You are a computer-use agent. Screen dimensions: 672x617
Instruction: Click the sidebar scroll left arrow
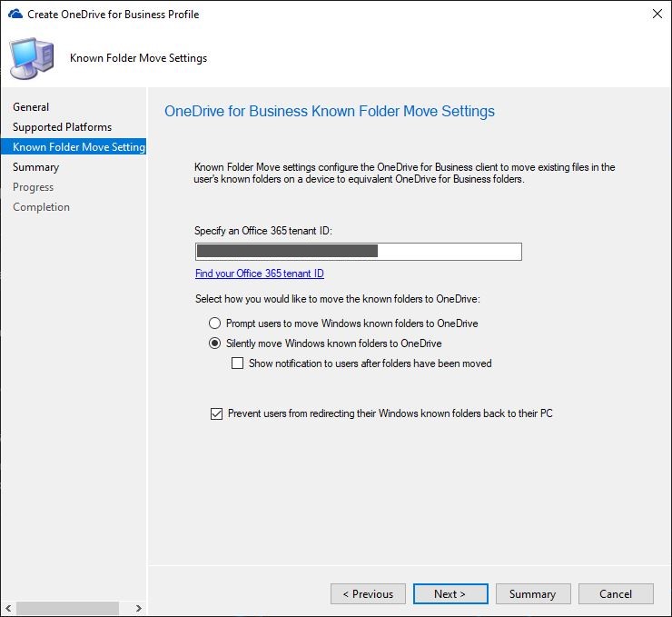pyautogui.click(x=8, y=608)
